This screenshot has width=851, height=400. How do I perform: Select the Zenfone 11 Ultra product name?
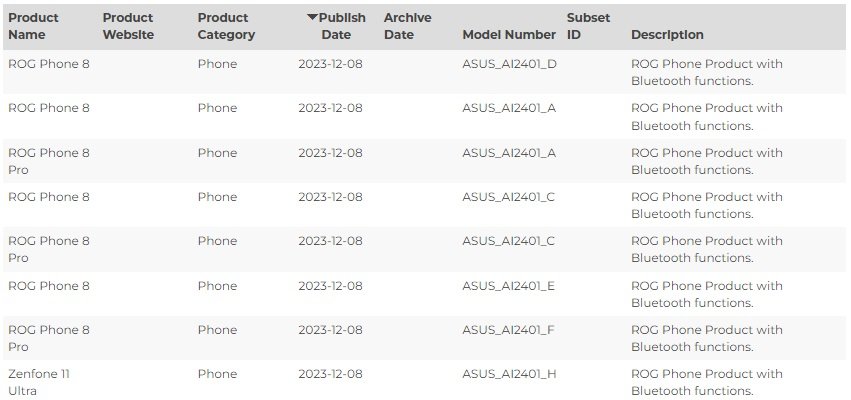point(39,382)
